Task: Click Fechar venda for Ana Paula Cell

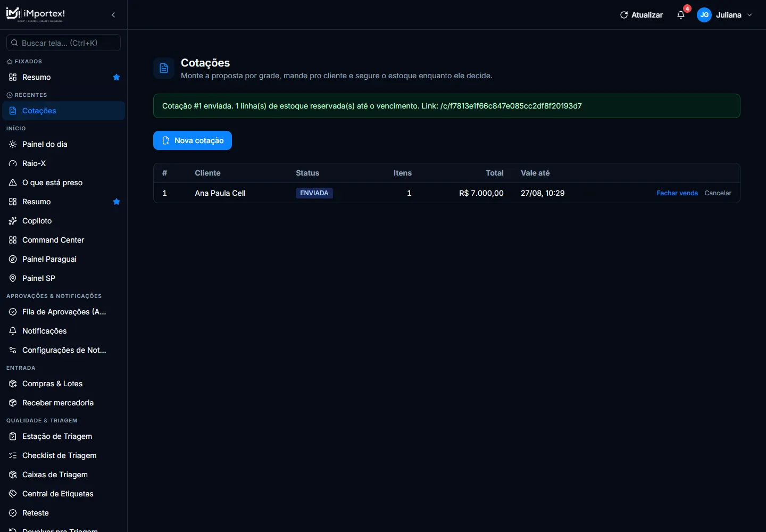Action: 677,193
